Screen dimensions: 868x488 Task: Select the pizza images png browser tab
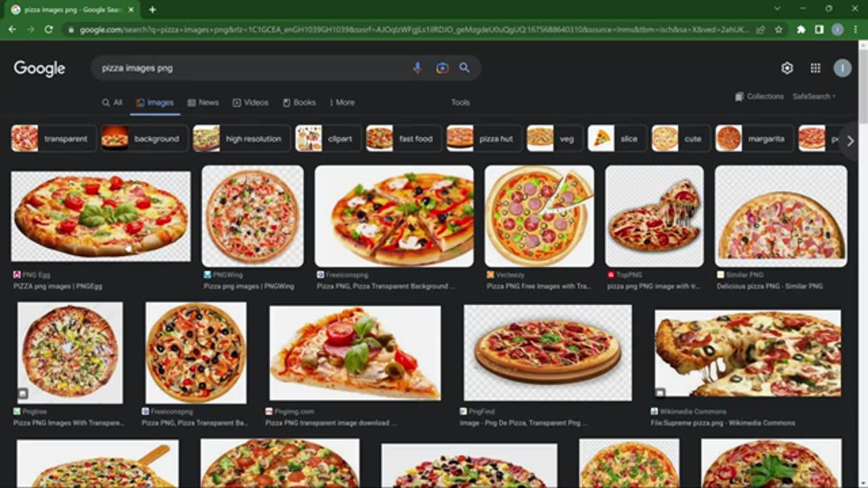pos(71,9)
